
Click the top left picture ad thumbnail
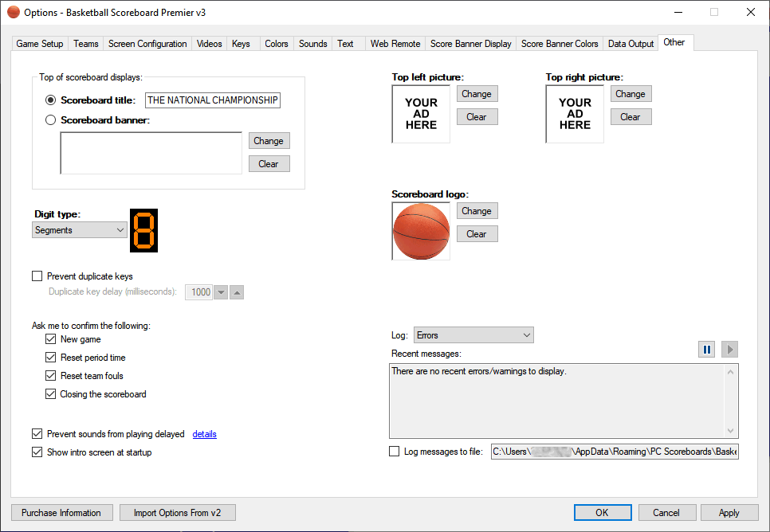click(x=421, y=114)
